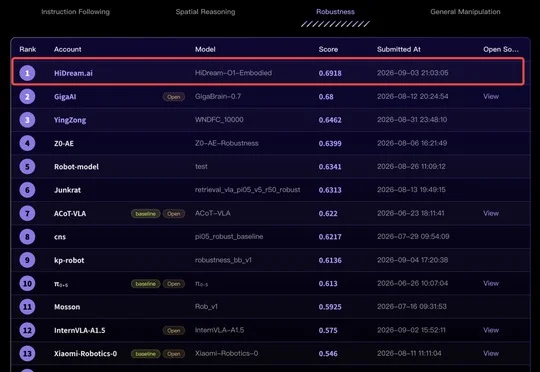Click the baseline badge in Xiaomi-Robotics-0 row
Image resolution: width=540 pixels, height=372 pixels.
145,354
